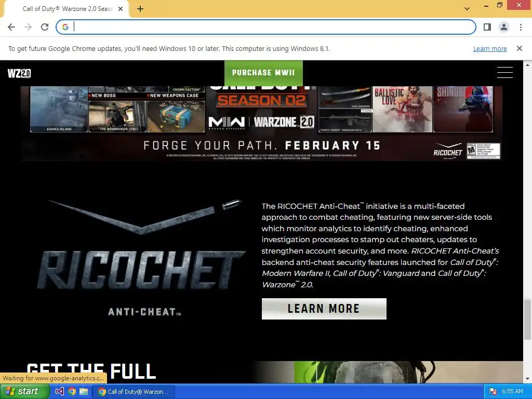This screenshot has width=532, height=399.
Task: Click scrollbar up arrow
Action: 527,64
